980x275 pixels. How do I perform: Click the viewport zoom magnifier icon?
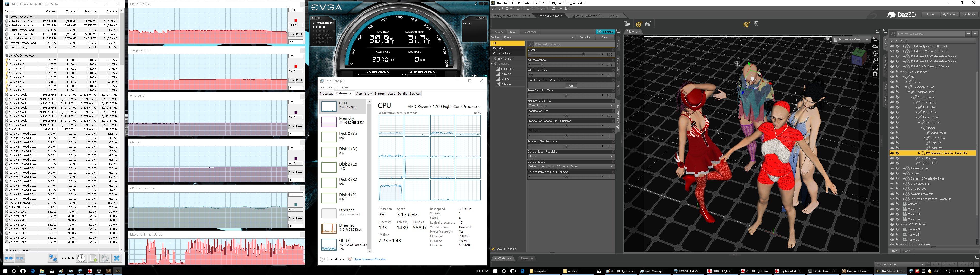coord(875,60)
